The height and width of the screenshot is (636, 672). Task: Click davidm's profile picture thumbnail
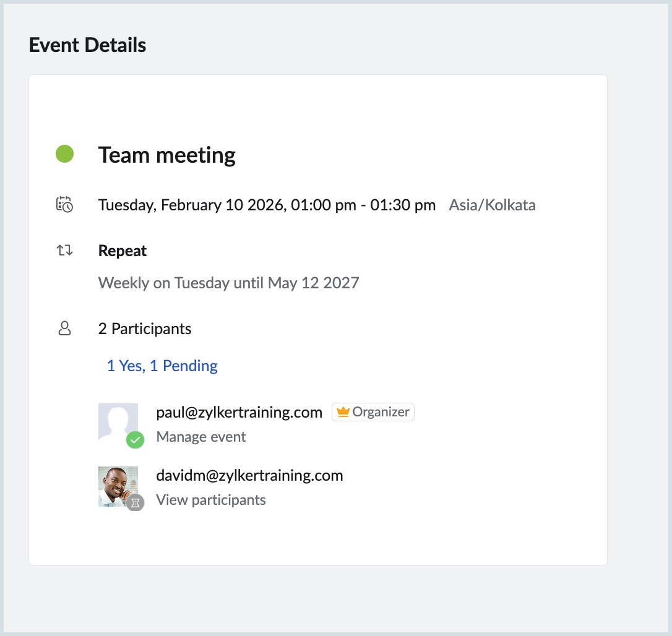118,486
